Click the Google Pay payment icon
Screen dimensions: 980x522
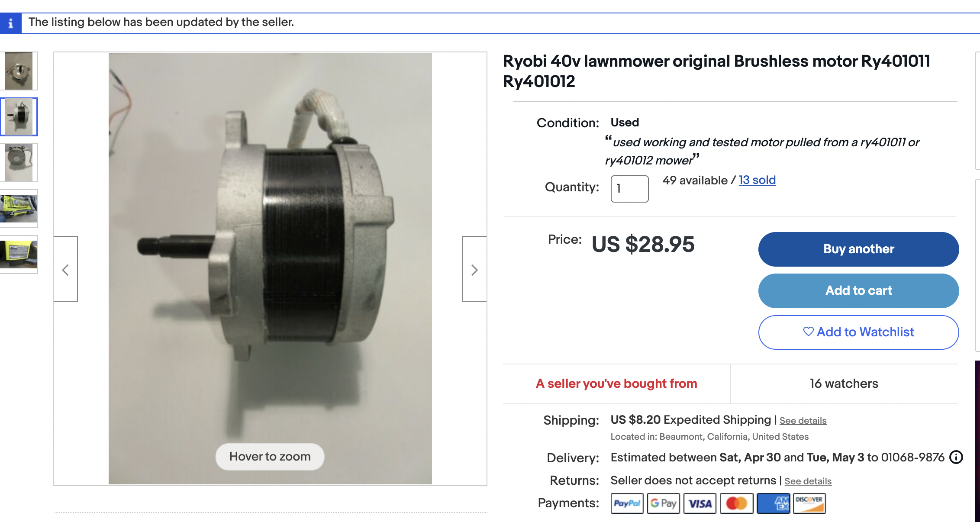tap(664, 503)
